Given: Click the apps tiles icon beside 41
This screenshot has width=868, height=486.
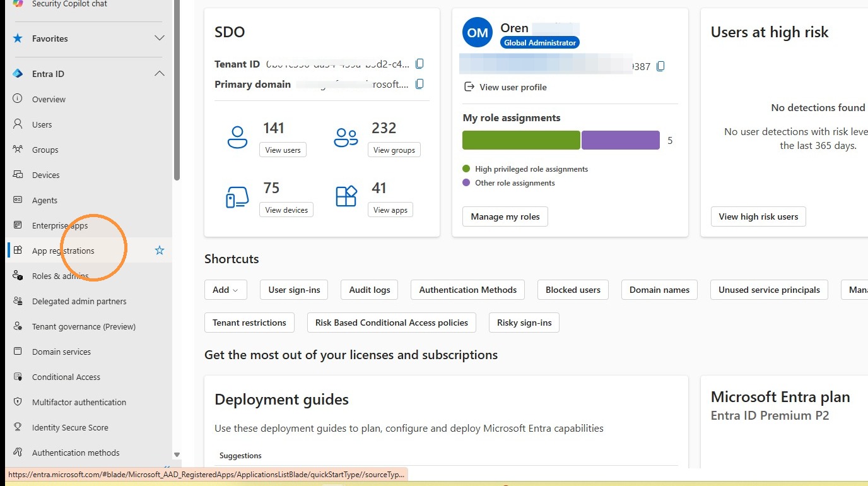Looking at the screenshot, I should click(x=346, y=196).
